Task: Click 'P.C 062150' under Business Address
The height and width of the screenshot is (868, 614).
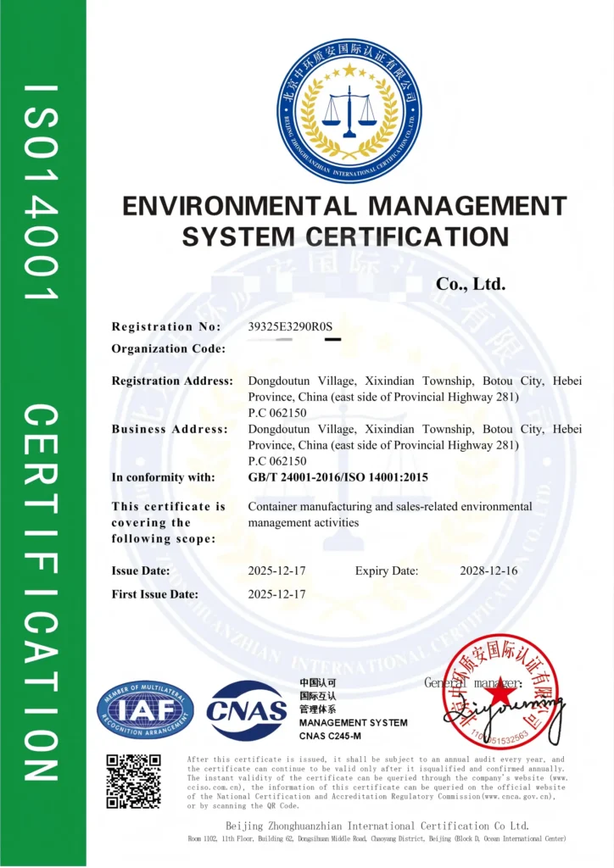Action: point(276,461)
